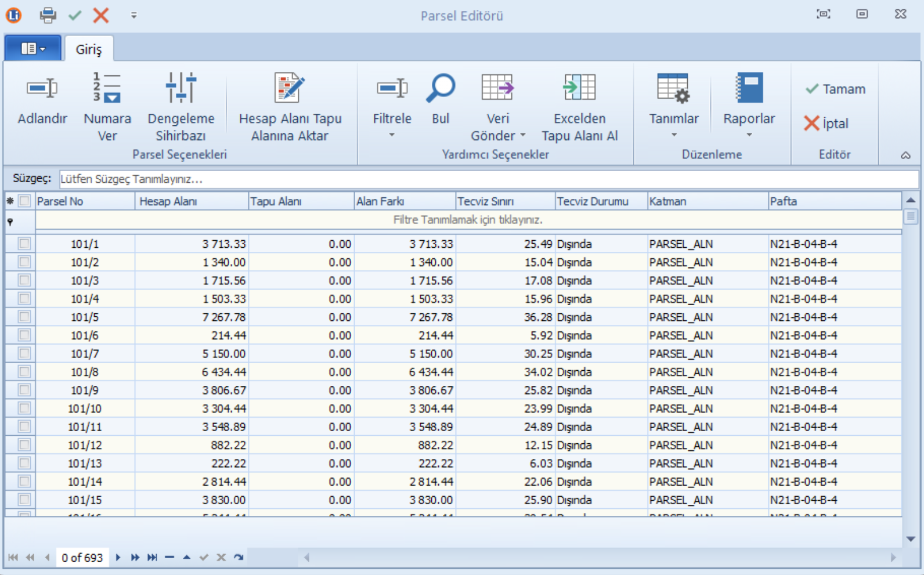Click the Tecviz Durumu column header
The height and width of the screenshot is (575, 924).
pos(601,201)
